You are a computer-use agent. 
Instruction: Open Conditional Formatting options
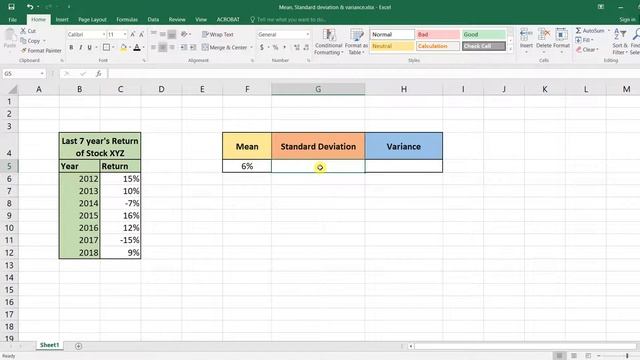(x=329, y=42)
